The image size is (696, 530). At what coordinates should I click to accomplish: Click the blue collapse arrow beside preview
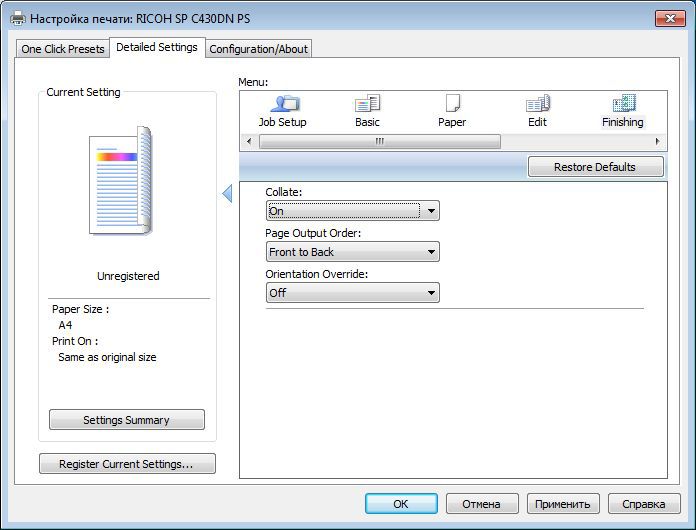click(227, 193)
